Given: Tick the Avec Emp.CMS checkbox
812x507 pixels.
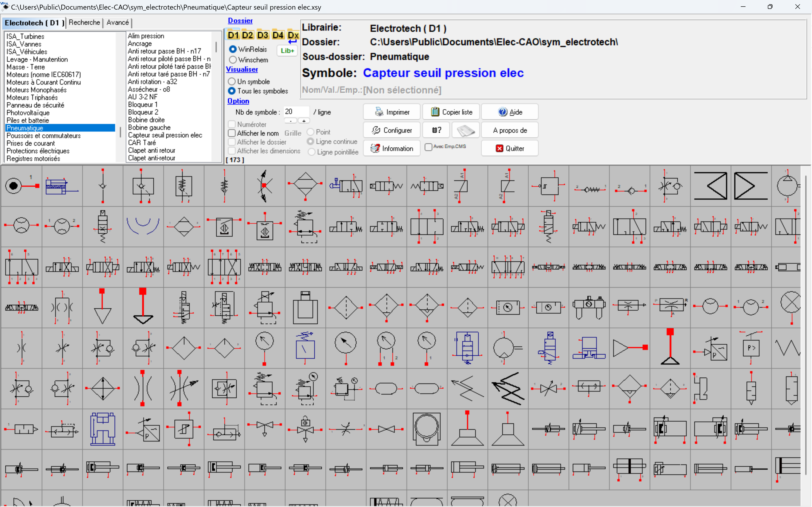Looking at the screenshot, I should tap(428, 147).
